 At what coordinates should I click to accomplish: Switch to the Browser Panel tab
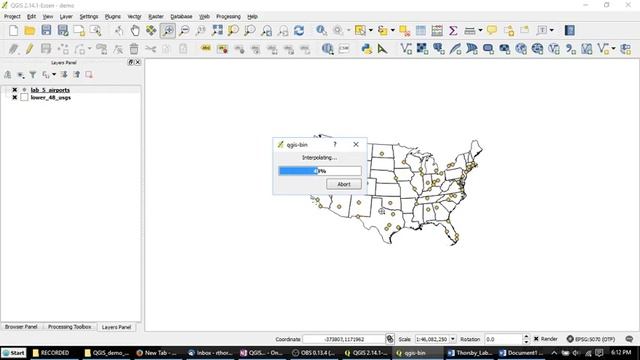21,327
